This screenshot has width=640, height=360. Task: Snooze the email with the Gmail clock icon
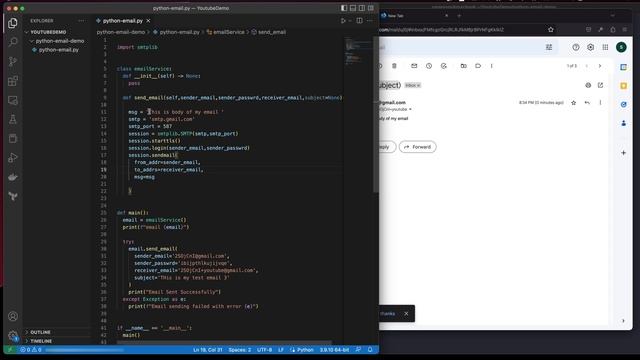[x=429, y=66]
